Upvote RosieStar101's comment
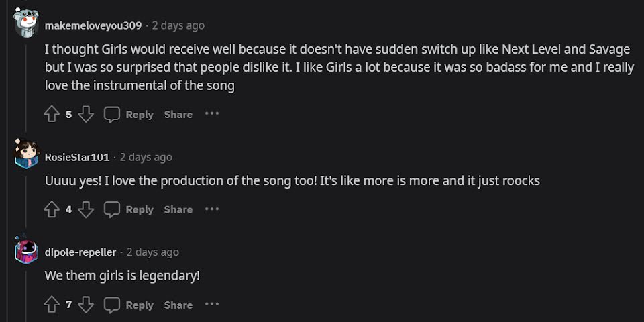Image resolution: width=644 pixels, height=322 pixels. [x=52, y=210]
